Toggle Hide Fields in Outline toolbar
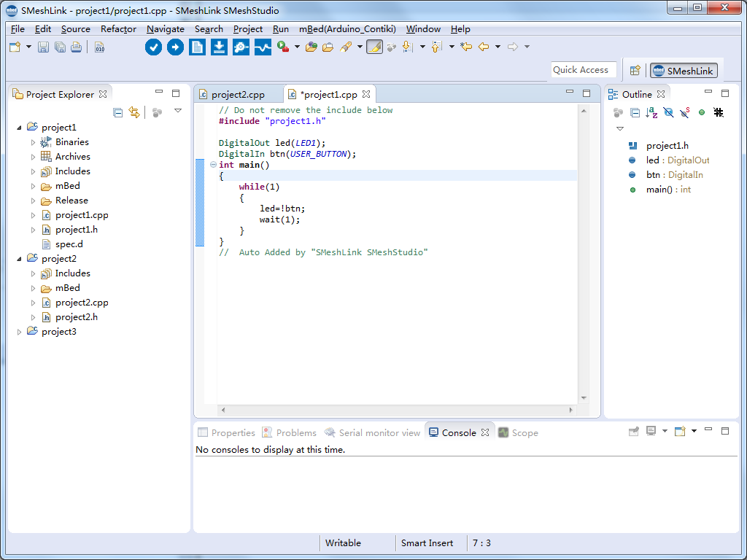The image size is (747, 560). coord(668,112)
